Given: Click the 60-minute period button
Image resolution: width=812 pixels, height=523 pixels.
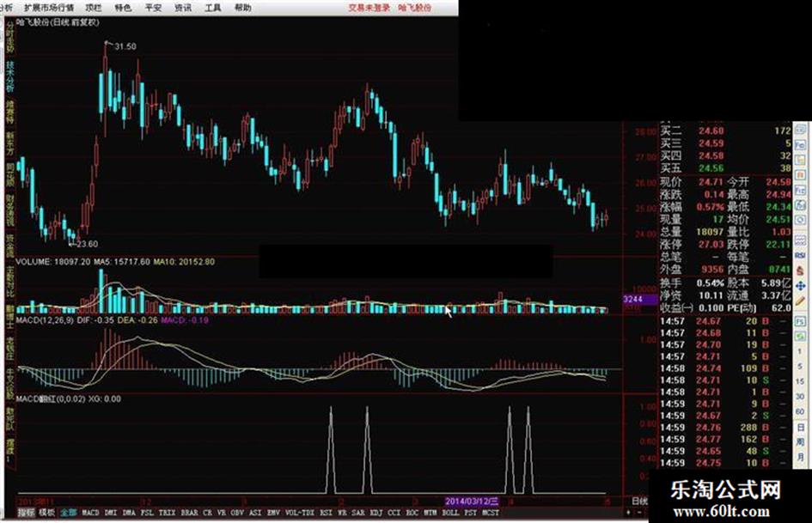Looking at the screenshot, I should click(801, 411).
